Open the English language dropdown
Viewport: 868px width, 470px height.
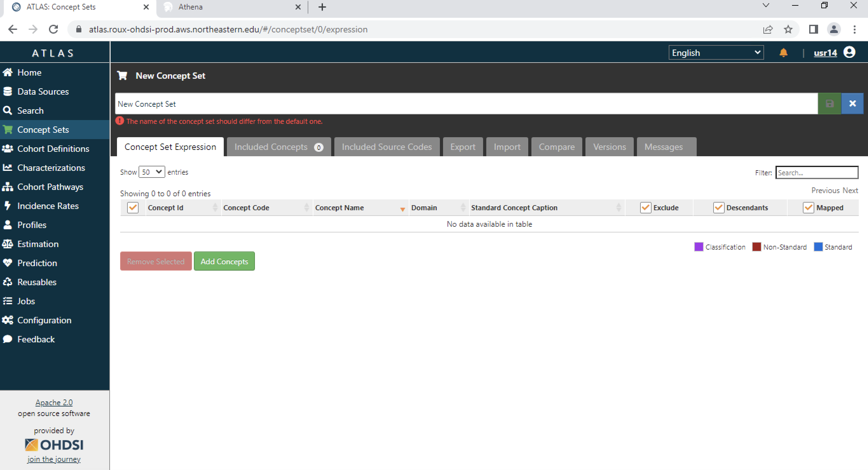[716, 53]
